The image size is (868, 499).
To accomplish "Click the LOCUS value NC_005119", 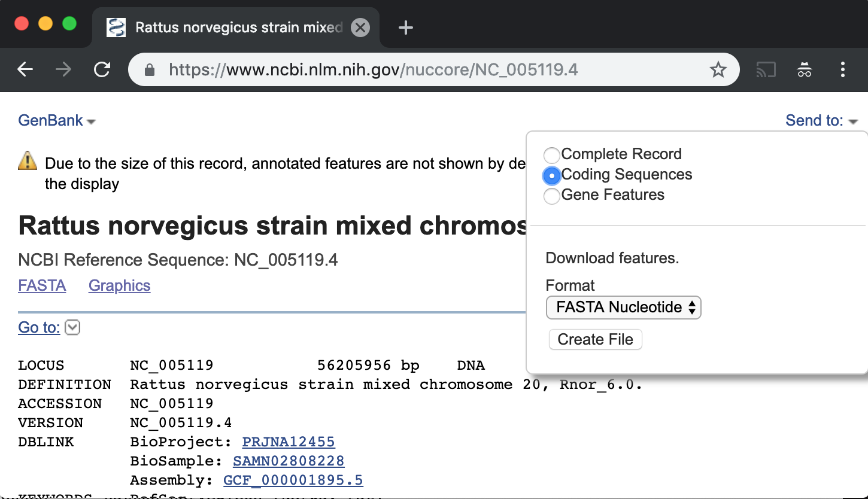I will (172, 365).
